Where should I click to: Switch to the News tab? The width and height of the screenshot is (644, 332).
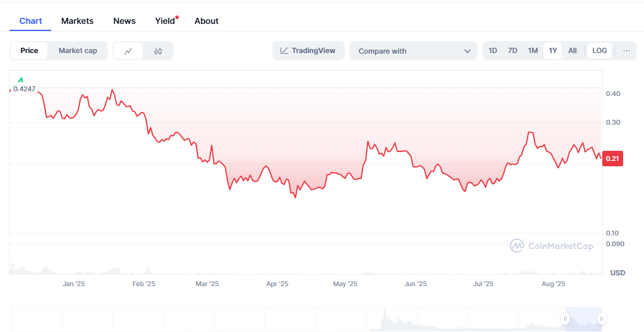tap(125, 21)
